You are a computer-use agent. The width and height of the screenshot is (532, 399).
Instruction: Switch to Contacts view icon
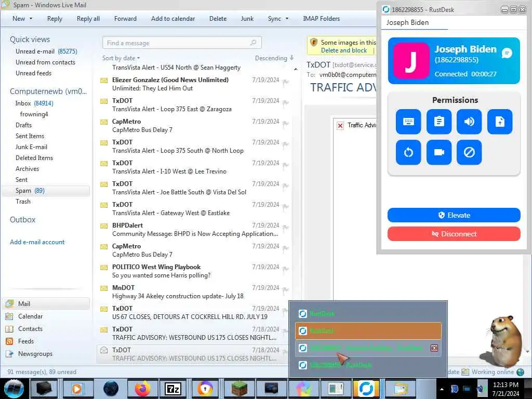click(x=9, y=329)
